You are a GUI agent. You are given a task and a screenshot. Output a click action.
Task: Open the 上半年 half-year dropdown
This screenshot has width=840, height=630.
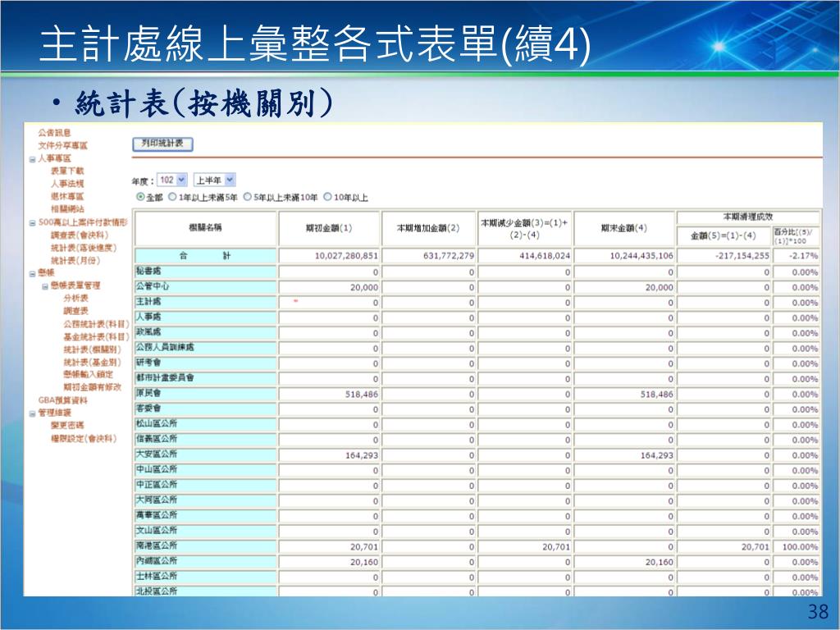pyautogui.click(x=214, y=180)
